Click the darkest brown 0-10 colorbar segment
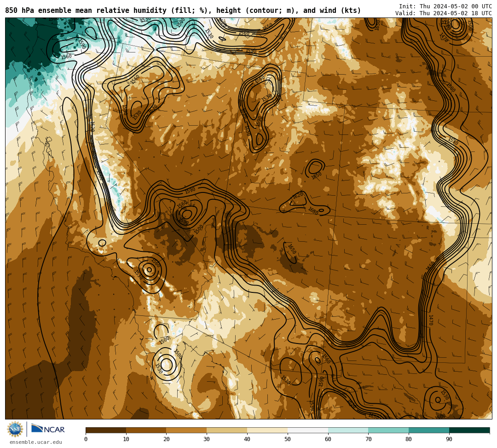The height and width of the screenshot is (448, 497). tap(106, 430)
